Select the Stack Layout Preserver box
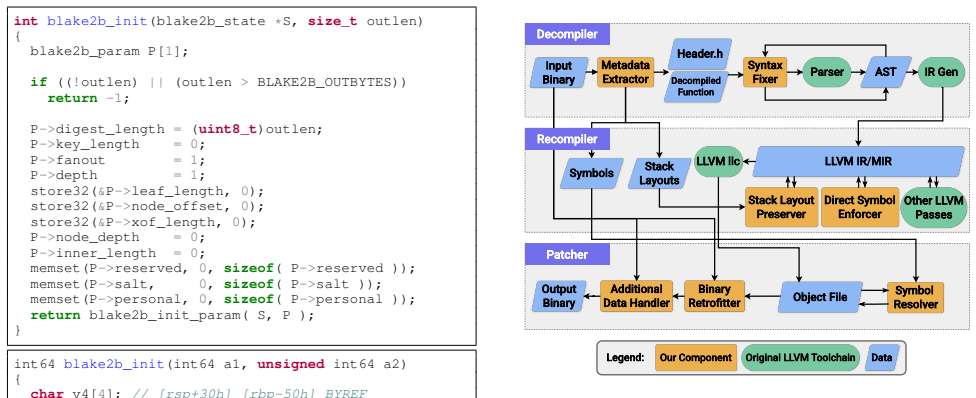 [x=781, y=207]
